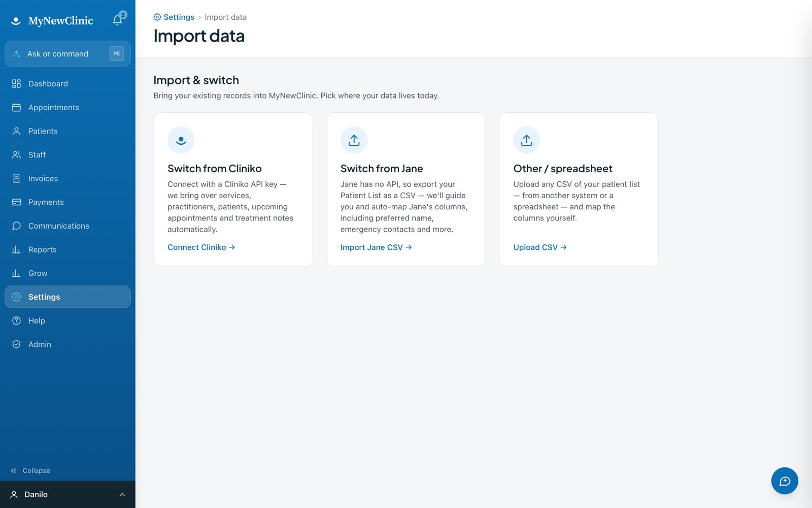Click the Ask or command search box
The image size is (812, 508).
(67, 54)
